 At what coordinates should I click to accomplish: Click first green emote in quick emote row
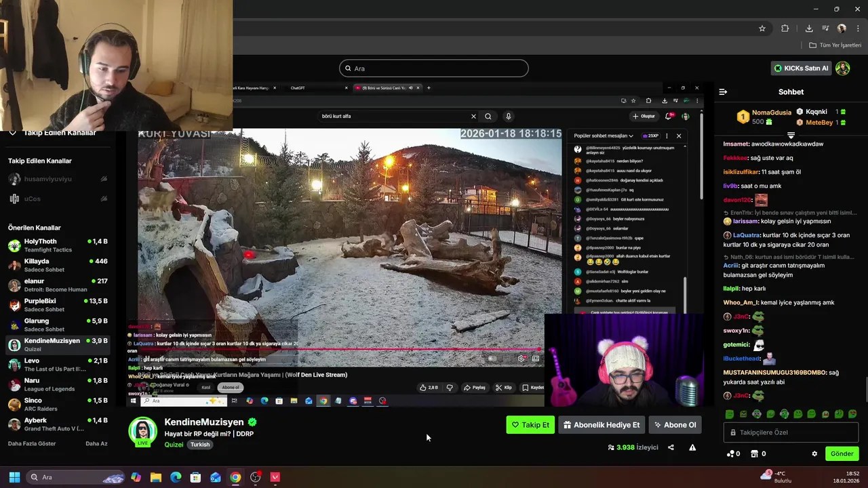coord(730,414)
